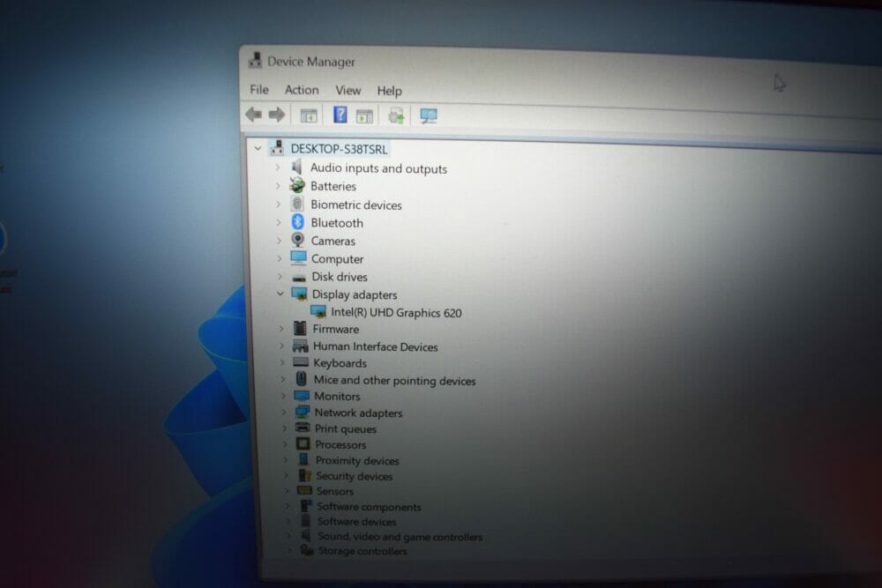Click the Display adapters category icon
Image resolution: width=882 pixels, height=588 pixels.
(x=299, y=294)
